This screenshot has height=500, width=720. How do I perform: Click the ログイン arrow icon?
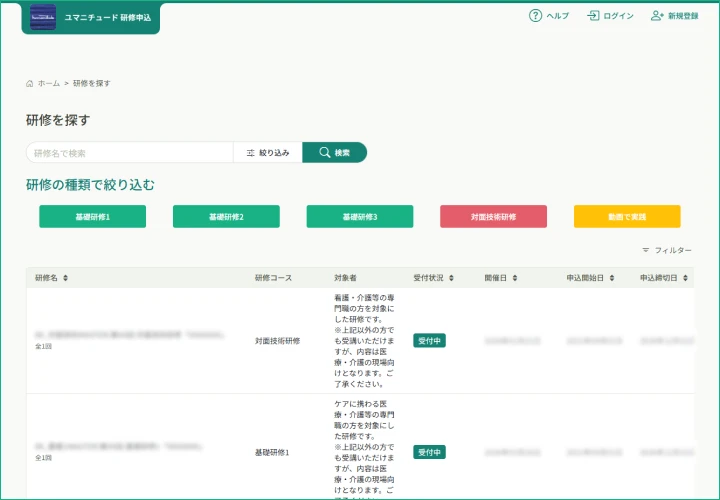click(593, 16)
